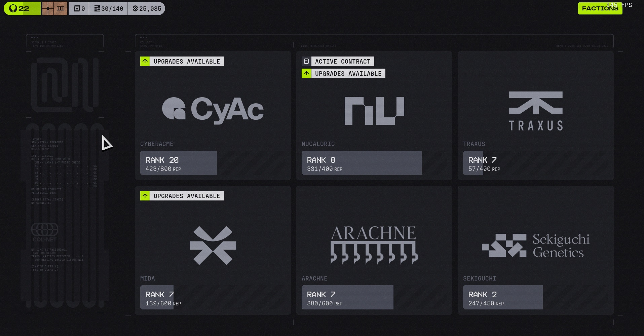The width and height of the screenshot is (644, 336).
Task: Click the 'NUCALORIC' name label
Action: (318, 144)
